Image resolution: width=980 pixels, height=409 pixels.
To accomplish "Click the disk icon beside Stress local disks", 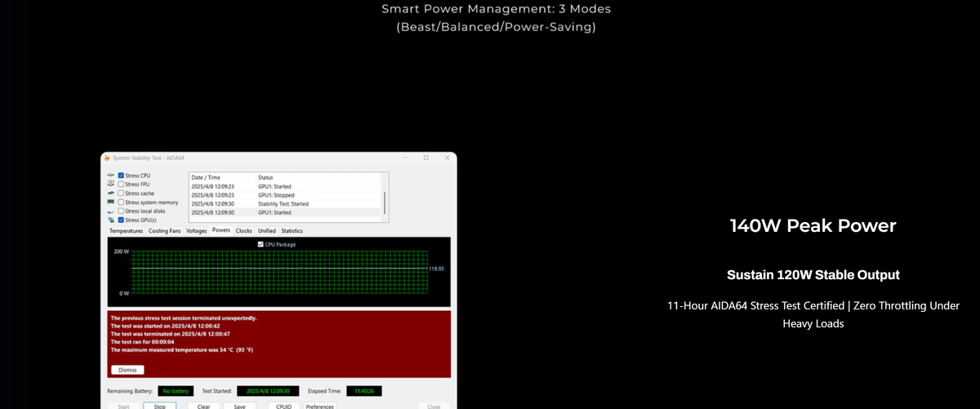I will (x=111, y=211).
